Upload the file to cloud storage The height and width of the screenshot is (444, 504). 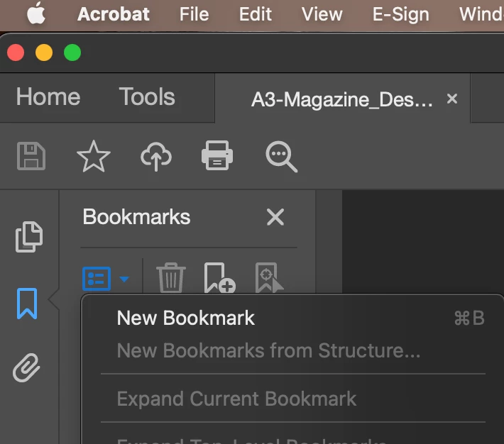pyautogui.click(x=156, y=156)
